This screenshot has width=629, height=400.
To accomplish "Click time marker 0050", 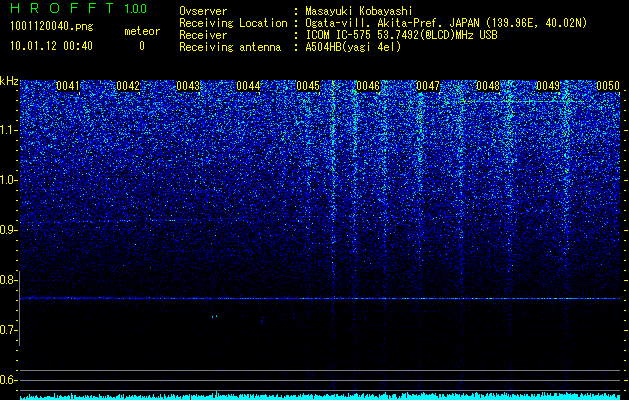I will point(608,86).
